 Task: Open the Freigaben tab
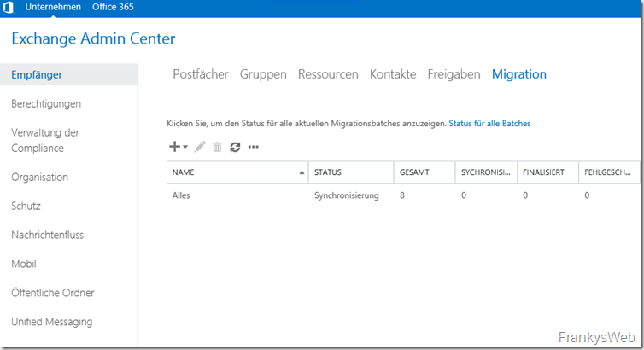(454, 74)
